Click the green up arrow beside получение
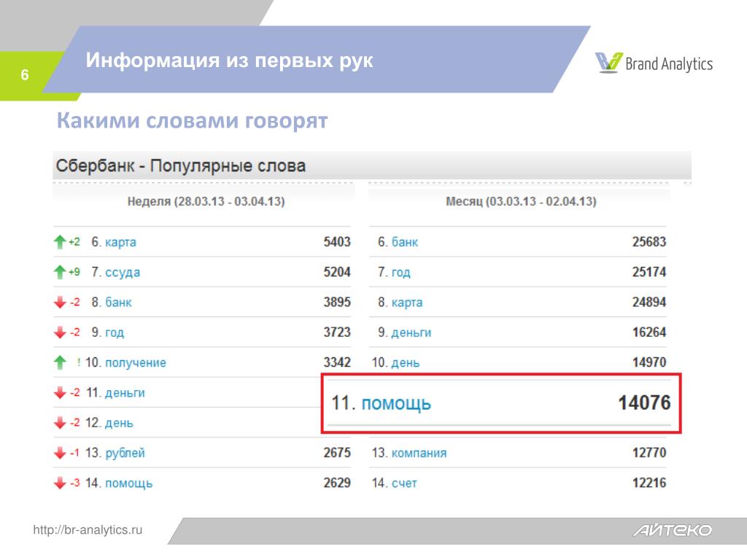The width and height of the screenshot is (747, 560). click(60, 362)
